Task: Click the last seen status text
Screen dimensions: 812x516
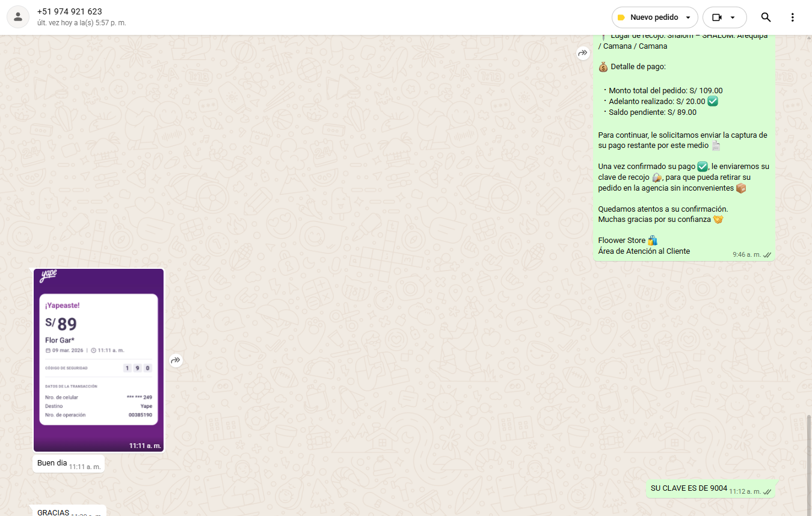Action: [81, 23]
